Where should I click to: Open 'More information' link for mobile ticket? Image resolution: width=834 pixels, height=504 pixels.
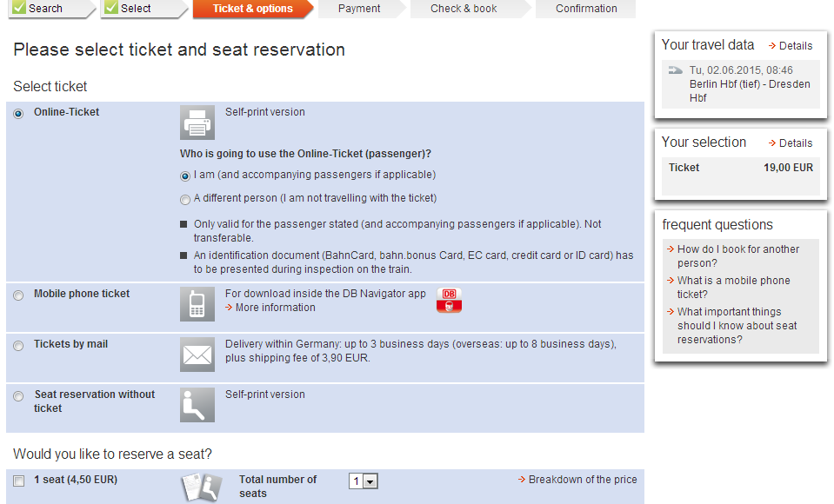[275, 308]
